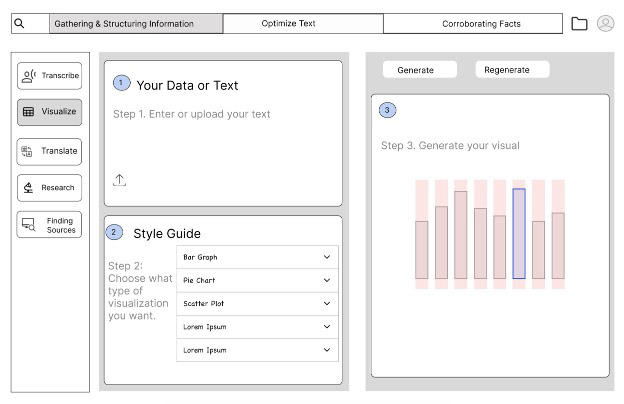Select the Visualize tool

49,112
